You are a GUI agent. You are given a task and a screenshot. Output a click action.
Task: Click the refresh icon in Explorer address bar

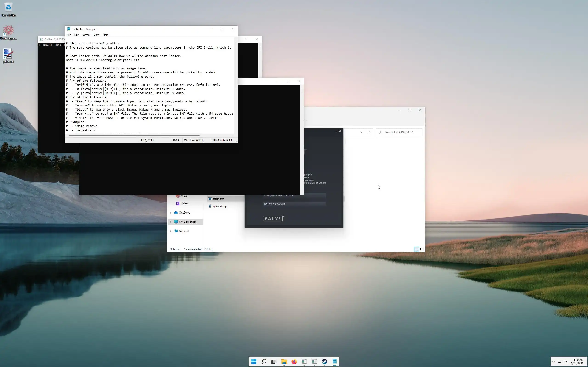pos(369,132)
